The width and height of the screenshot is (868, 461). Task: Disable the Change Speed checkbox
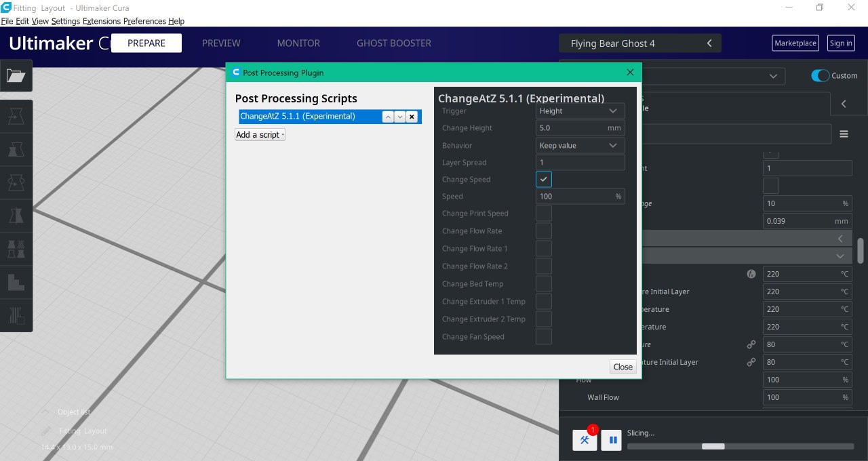[544, 180]
